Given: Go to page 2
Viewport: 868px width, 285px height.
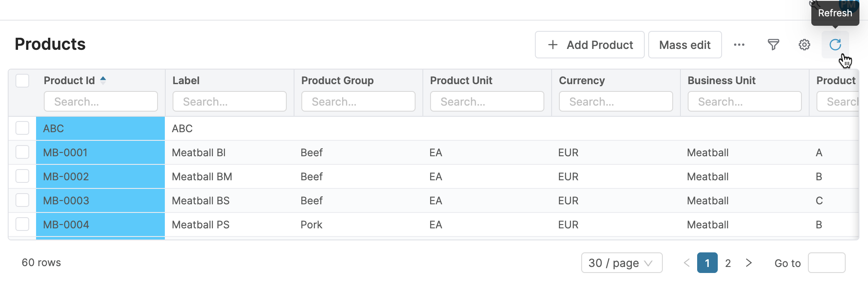Looking at the screenshot, I should pyautogui.click(x=728, y=263).
